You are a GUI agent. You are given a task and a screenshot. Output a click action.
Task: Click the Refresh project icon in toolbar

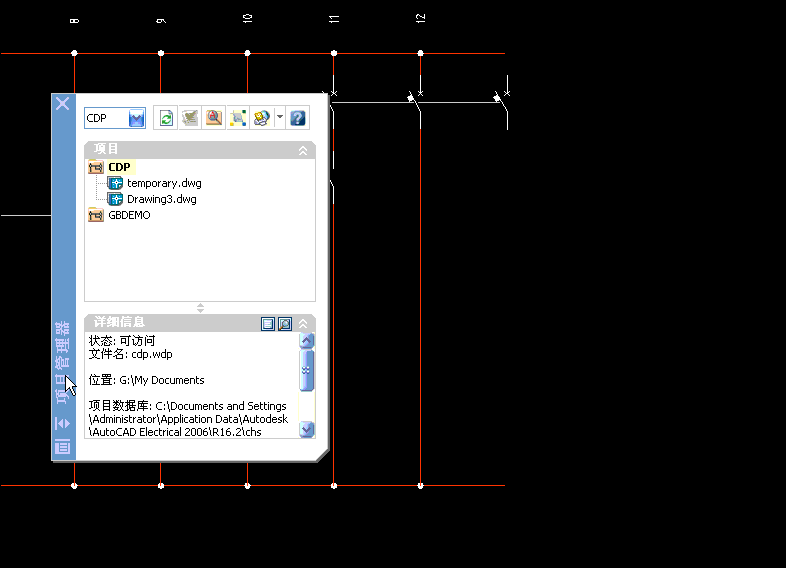(x=166, y=118)
